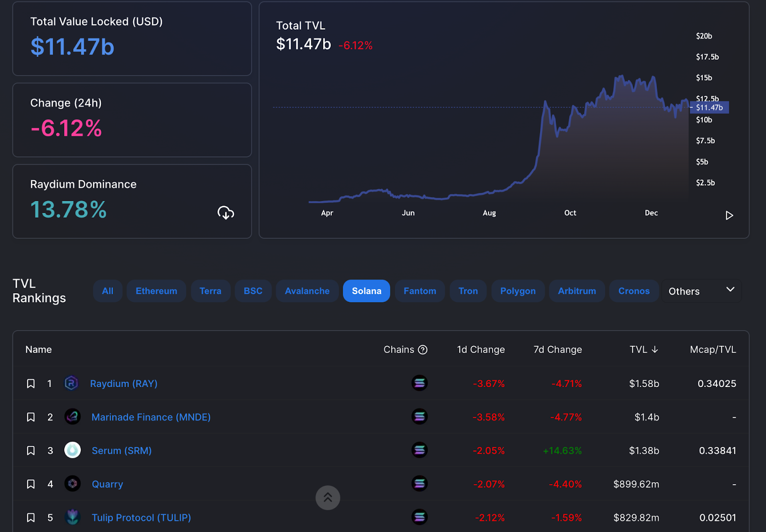The image size is (766, 532).
Task: Click Solana chain icon in Raydium row
Action: click(419, 383)
